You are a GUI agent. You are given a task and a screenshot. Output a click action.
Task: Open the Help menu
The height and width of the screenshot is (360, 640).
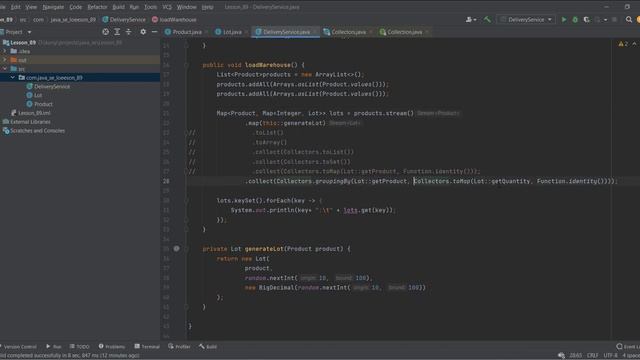coord(207,7)
